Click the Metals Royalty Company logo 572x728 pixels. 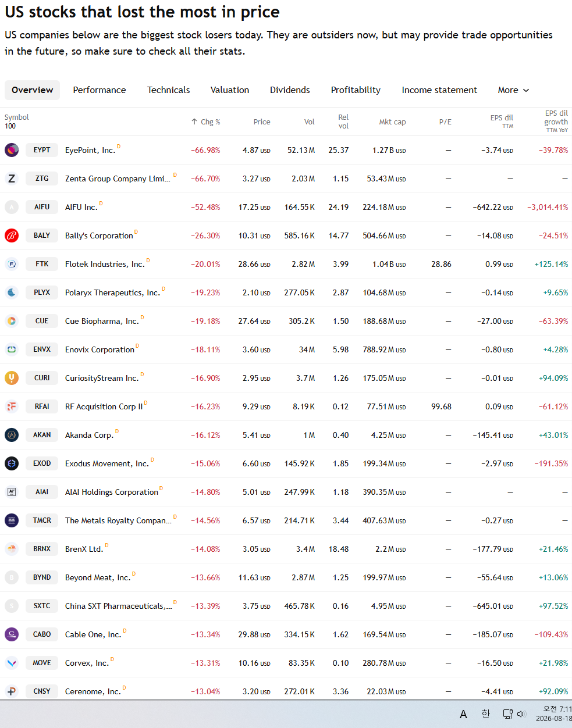[x=12, y=520]
